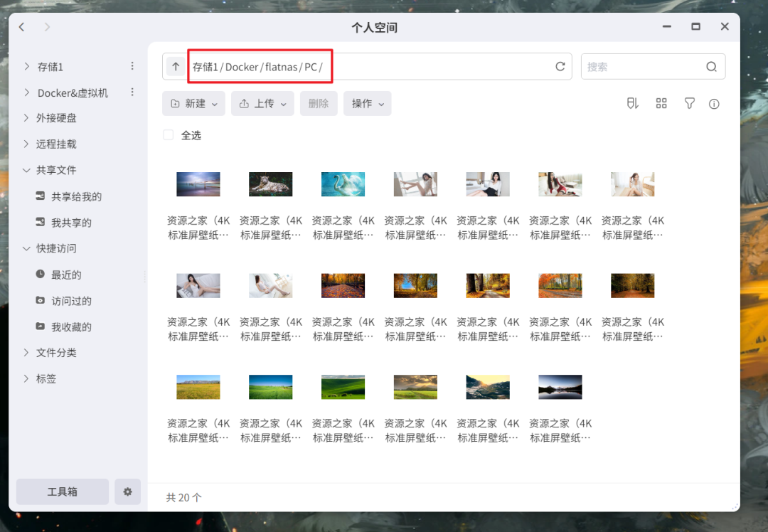Screen dimensions: 768x532
Task: Jump to flatnas in the path
Action: click(x=281, y=67)
